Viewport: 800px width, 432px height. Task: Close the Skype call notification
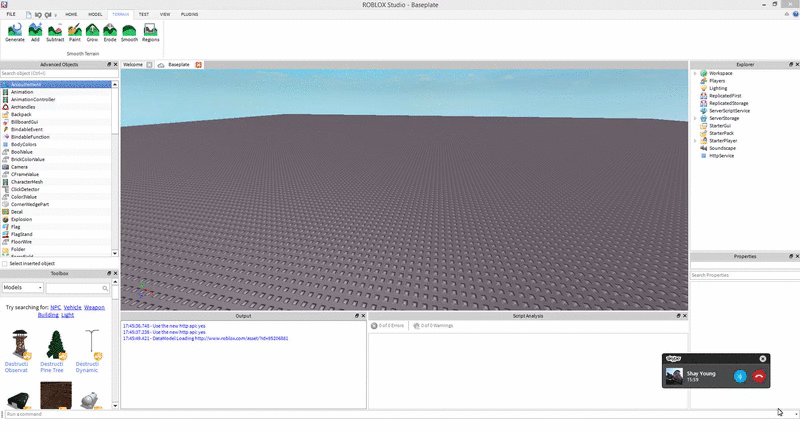pyautogui.click(x=763, y=359)
